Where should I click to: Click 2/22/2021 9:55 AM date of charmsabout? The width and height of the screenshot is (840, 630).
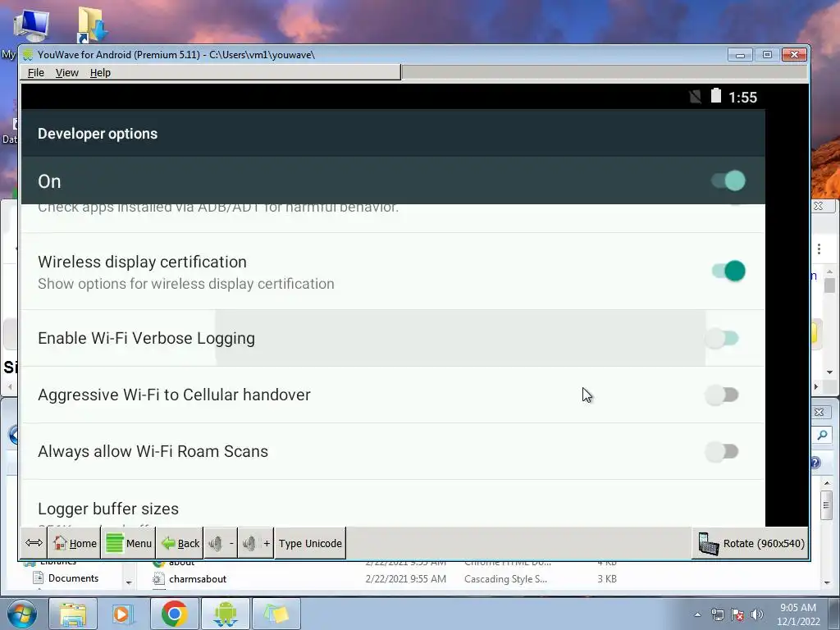[x=405, y=578]
